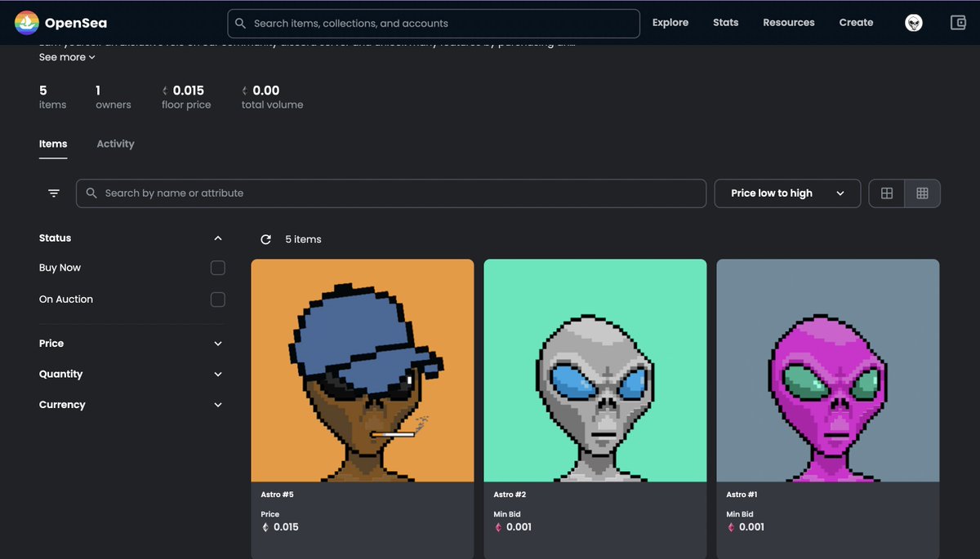Switch to large grid view icon
Viewport: 980px width, 559px height.
coord(887,193)
